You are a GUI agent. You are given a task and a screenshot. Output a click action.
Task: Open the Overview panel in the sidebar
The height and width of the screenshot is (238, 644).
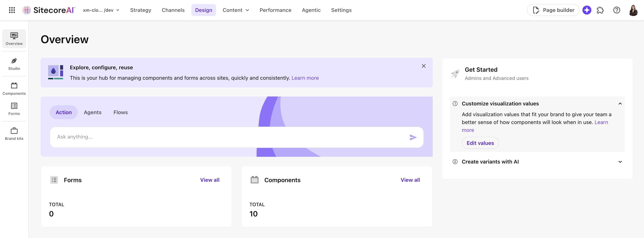(x=14, y=39)
